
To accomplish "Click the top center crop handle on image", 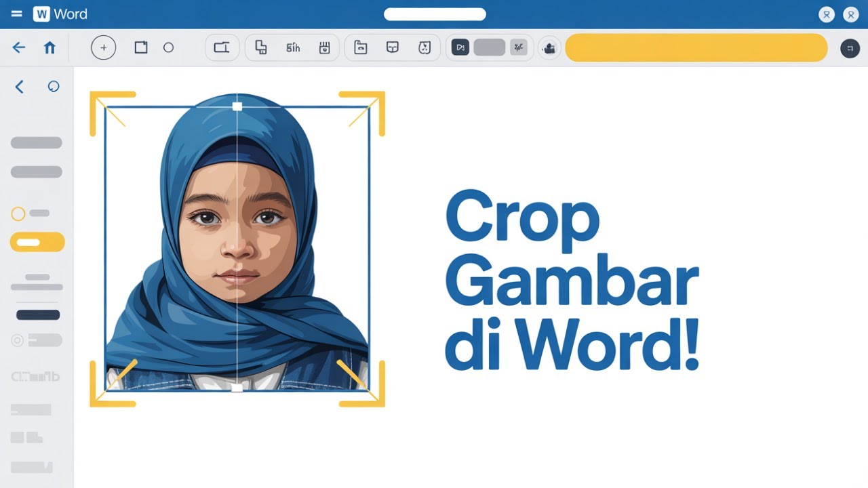I will (x=237, y=106).
